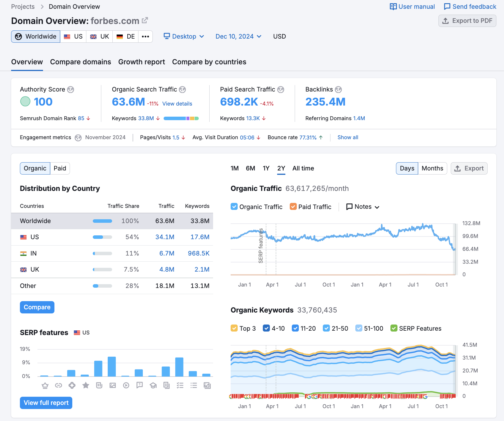Click the globe icon beside Authority Score
This screenshot has width=504, height=421.
[71, 89]
